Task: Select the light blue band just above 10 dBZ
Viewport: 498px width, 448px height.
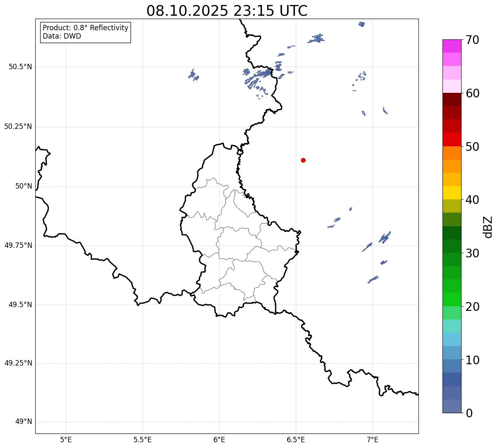Action: point(452,353)
